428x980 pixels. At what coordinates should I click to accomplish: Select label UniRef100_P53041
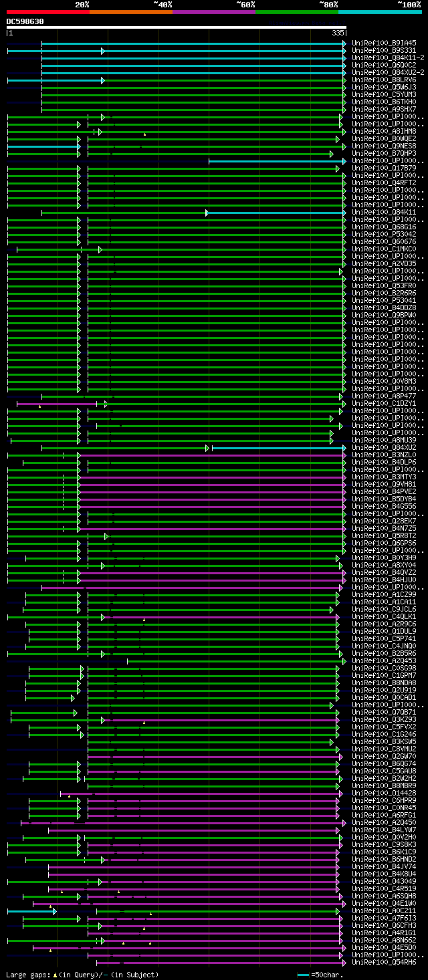tap(384, 300)
